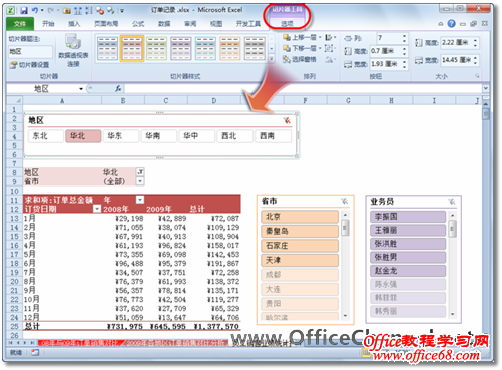502x370 pixels.
Task: Click the macro record icon in status bar
Action: click(x=35, y=352)
